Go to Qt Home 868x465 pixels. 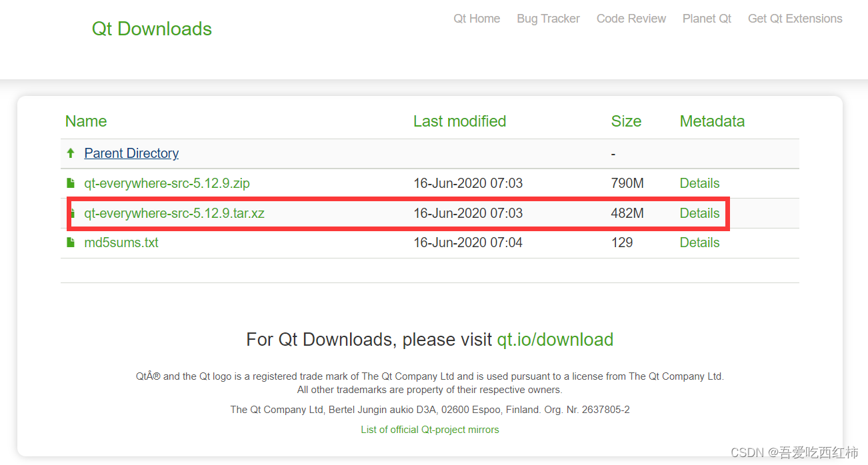[x=477, y=19]
